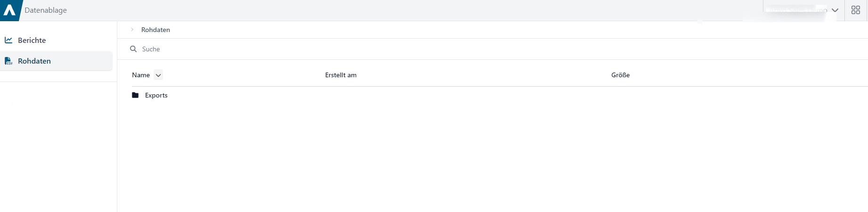Screen dimensions: 868x212
Task: Toggle sort order arrow next to Name
Action: (x=158, y=75)
